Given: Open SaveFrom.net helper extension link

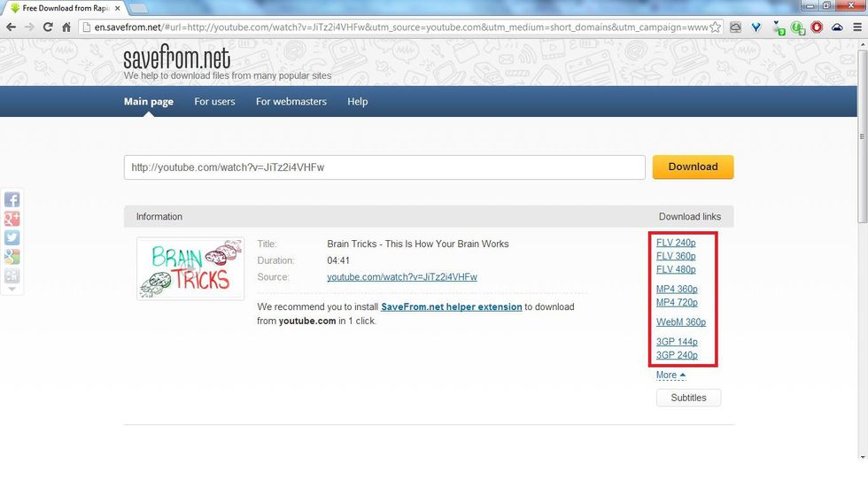Looking at the screenshot, I should pos(451,307).
